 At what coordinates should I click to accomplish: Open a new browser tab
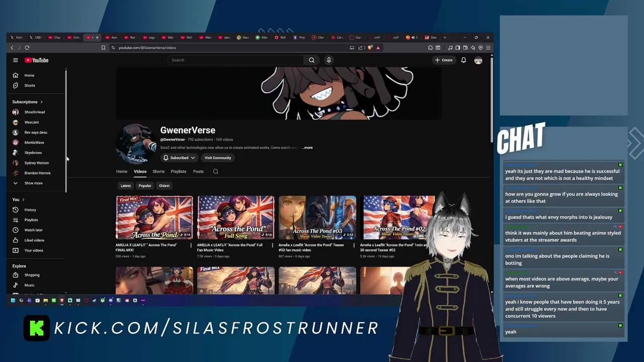click(445, 38)
